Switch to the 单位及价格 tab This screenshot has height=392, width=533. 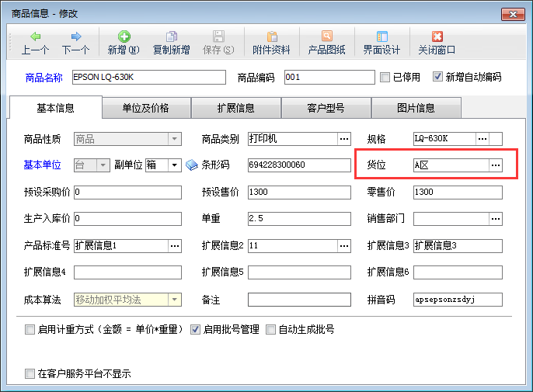[146, 108]
